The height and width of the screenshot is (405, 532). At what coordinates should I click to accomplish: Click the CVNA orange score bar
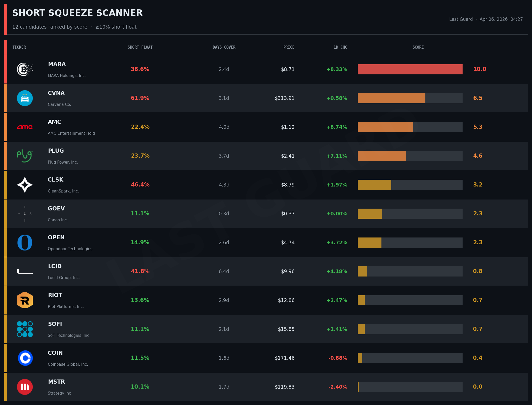(x=391, y=98)
